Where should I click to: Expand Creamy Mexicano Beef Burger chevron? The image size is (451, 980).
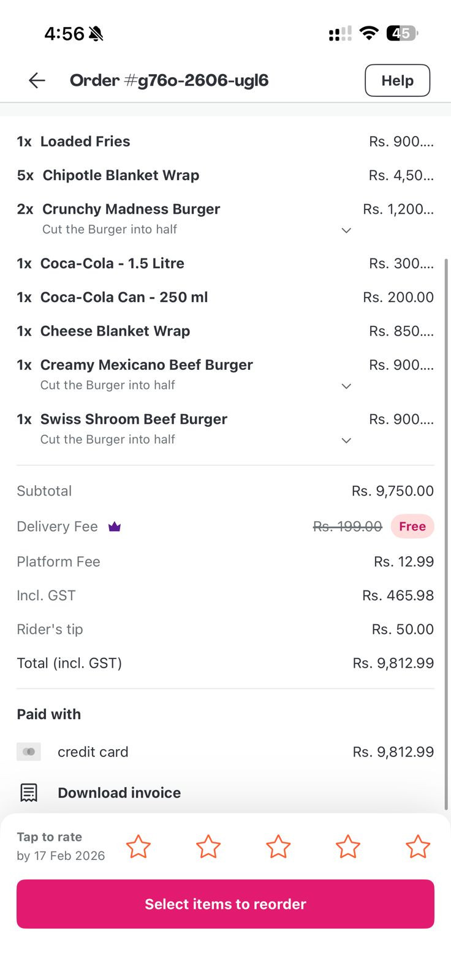[x=346, y=386]
